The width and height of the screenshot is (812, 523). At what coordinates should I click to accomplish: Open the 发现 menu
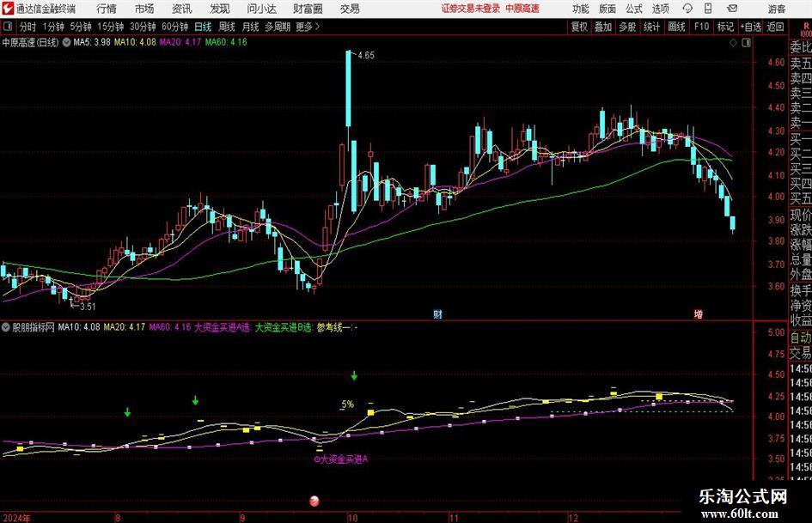coord(220,9)
